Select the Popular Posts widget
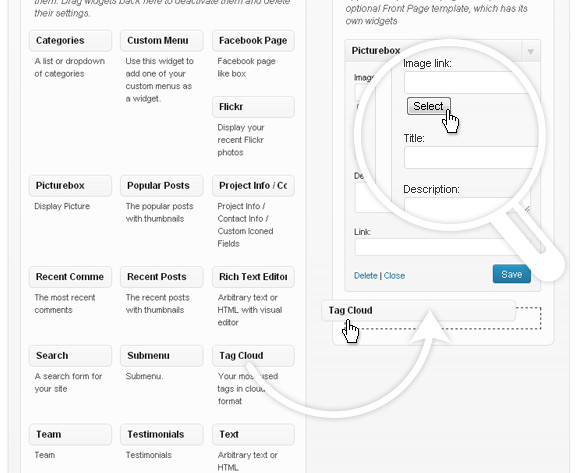The width and height of the screenshot is (579, 473). 161,186
